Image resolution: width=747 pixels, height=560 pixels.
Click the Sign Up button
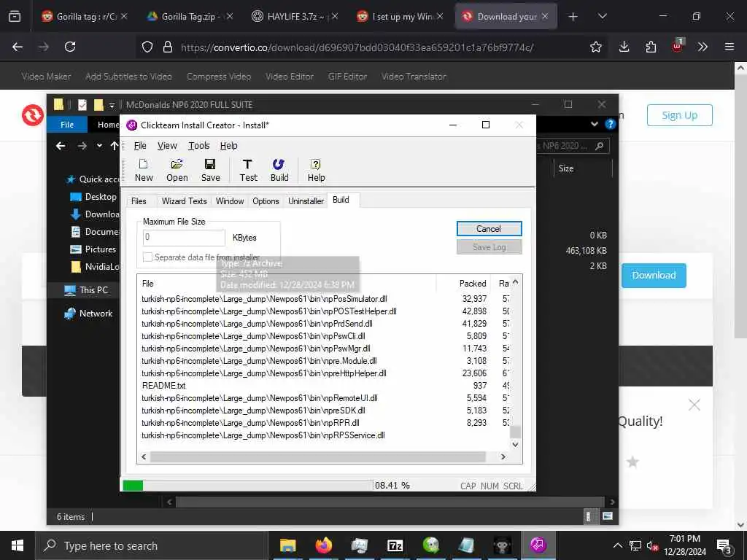click(x=679, y=115)
